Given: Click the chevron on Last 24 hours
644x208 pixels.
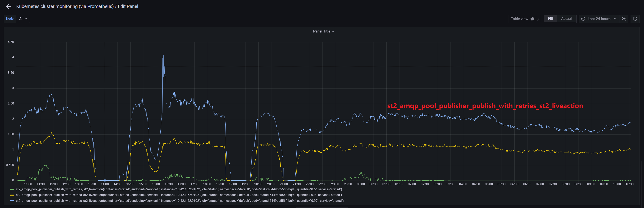Looking at the screenshot, I should (x=615, y=18).
